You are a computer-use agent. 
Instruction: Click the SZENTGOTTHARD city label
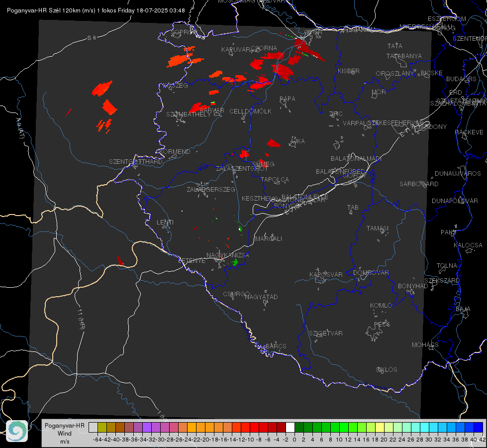pos(136,162)
